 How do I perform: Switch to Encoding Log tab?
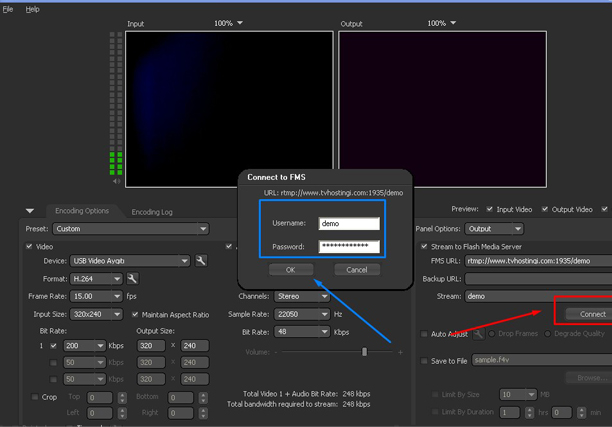click(x=152, y=212)
